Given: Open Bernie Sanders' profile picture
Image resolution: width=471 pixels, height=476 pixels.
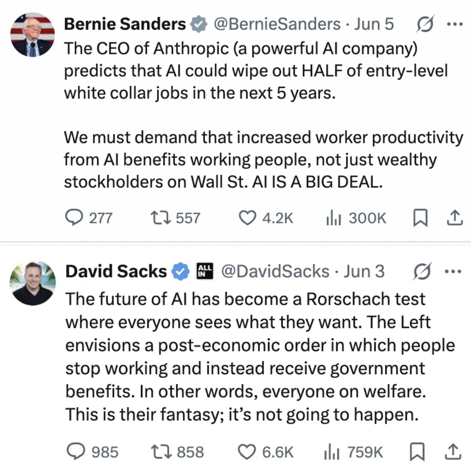Looking at the screenshot, I should (32, 35).
